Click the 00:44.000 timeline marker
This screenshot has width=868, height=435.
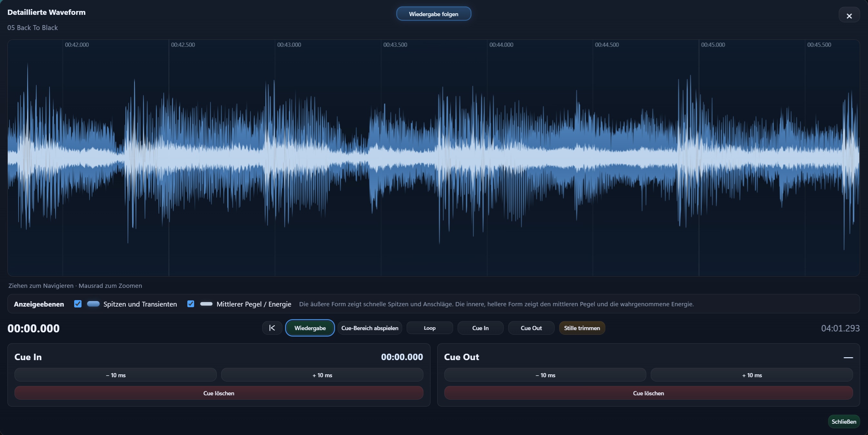[501, 45]
